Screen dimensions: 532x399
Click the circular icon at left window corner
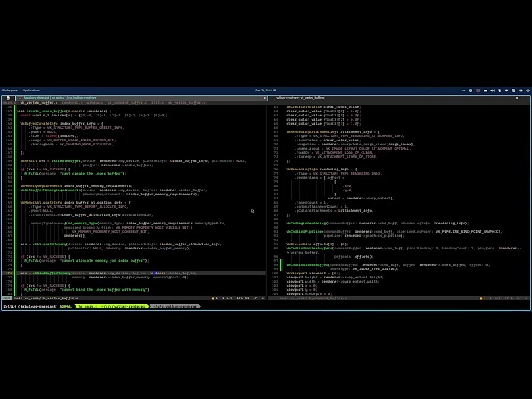point(8,98)
